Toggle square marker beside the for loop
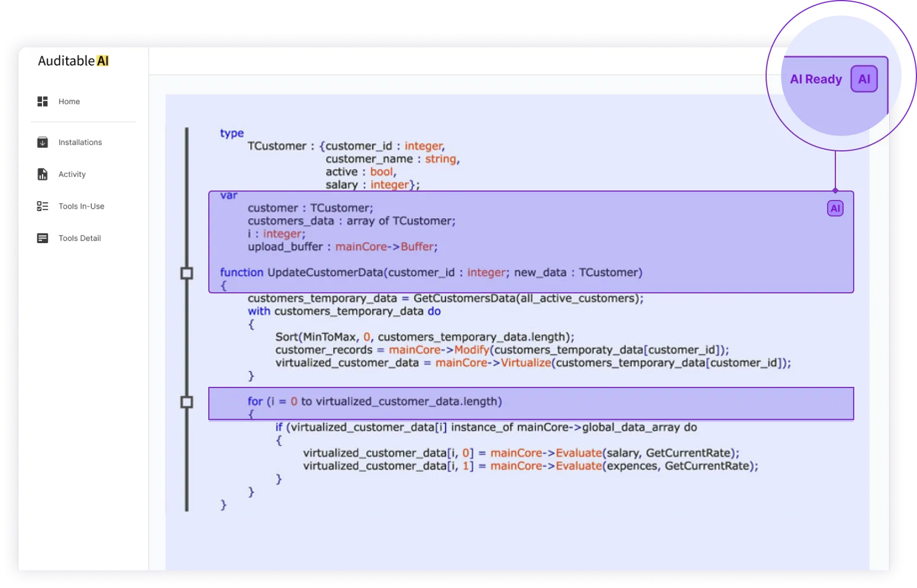 pyautogui.click(x=187, y=402)
